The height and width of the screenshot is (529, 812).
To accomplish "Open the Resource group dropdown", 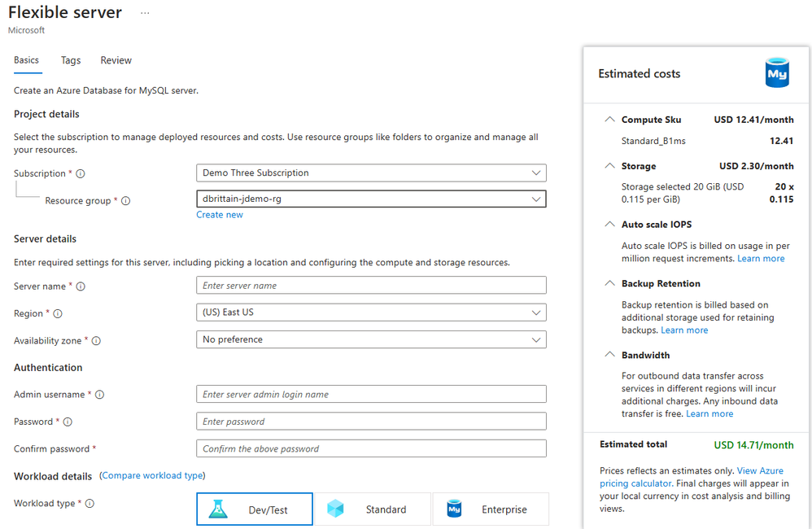I will (x=371, y=199).
